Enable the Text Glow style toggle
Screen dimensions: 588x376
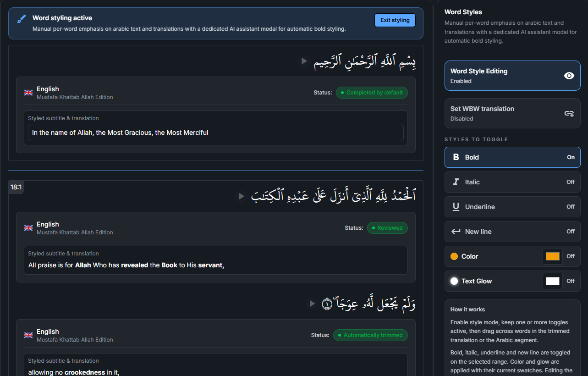(512, 281)
